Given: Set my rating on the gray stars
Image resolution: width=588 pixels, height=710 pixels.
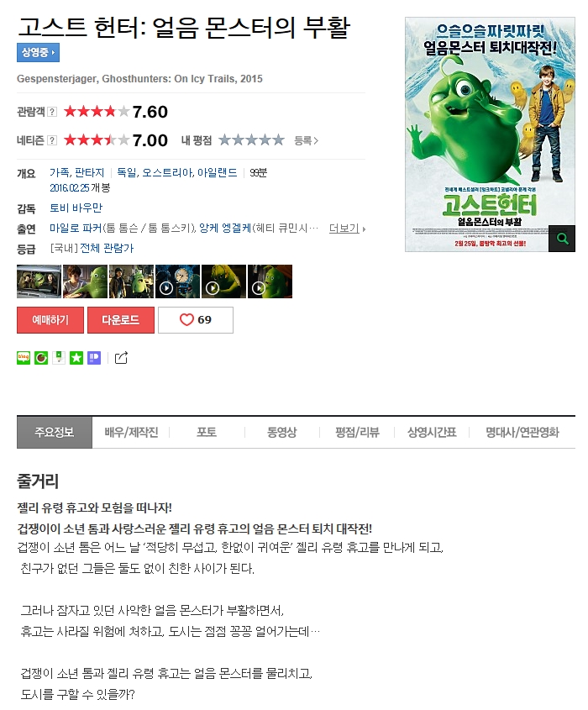Looking at the screenshot, I should pos(252,140).
